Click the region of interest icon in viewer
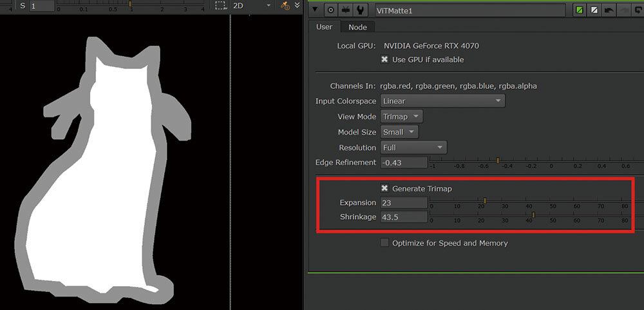This screenshot has height=310, width=644. pyautogui.click(x=221, y=6)
